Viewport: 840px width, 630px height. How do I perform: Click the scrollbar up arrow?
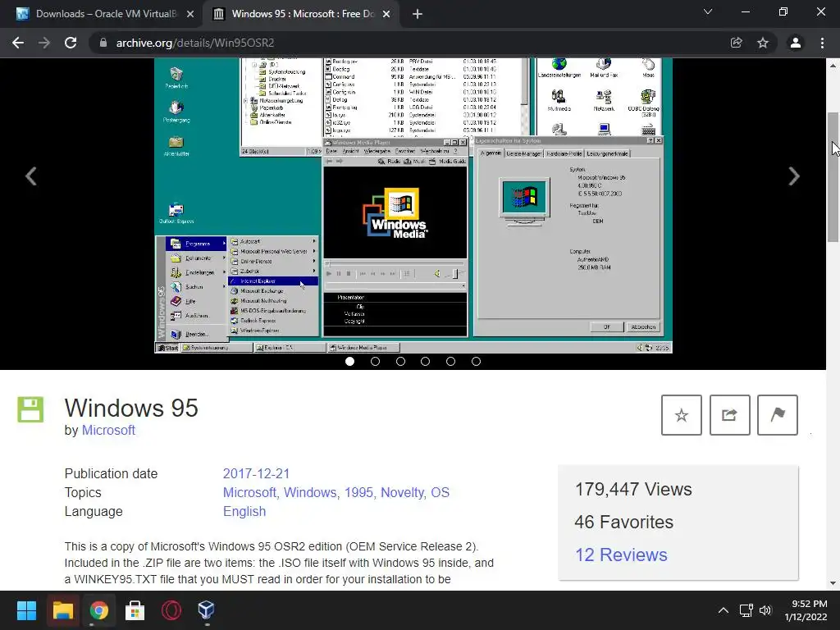click(x=833, y=66)
